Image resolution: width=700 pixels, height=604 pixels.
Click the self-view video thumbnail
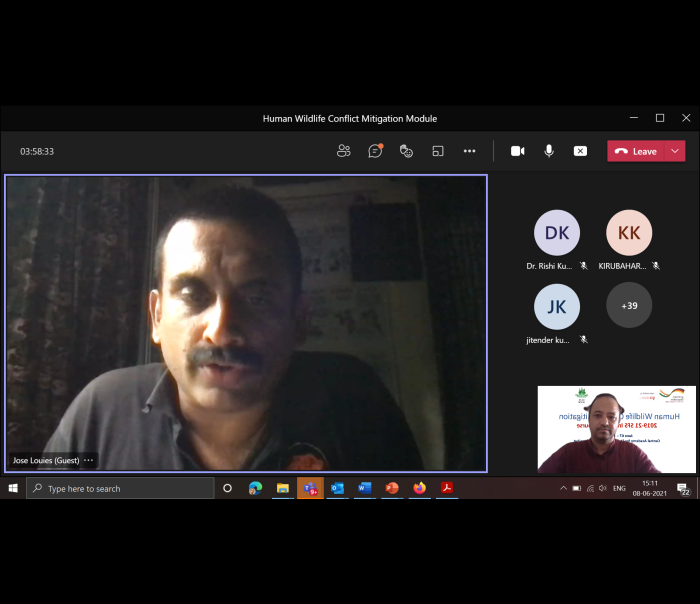point(616,430)
